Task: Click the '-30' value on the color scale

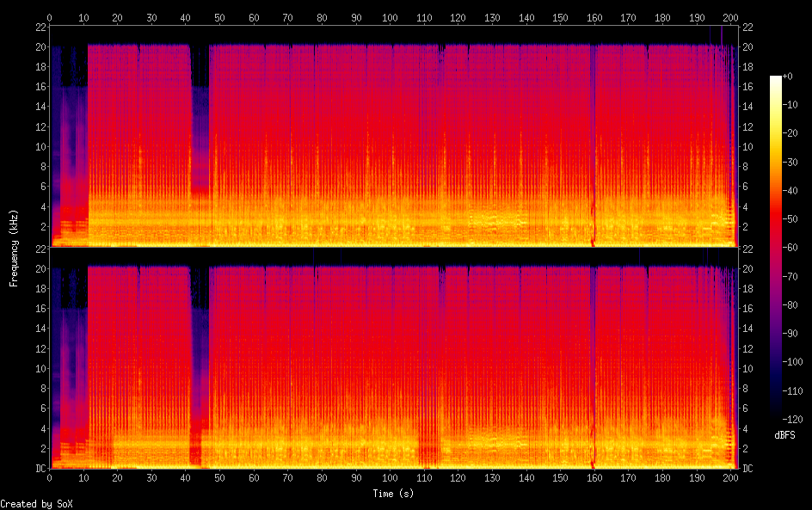Action: point(790,162)
